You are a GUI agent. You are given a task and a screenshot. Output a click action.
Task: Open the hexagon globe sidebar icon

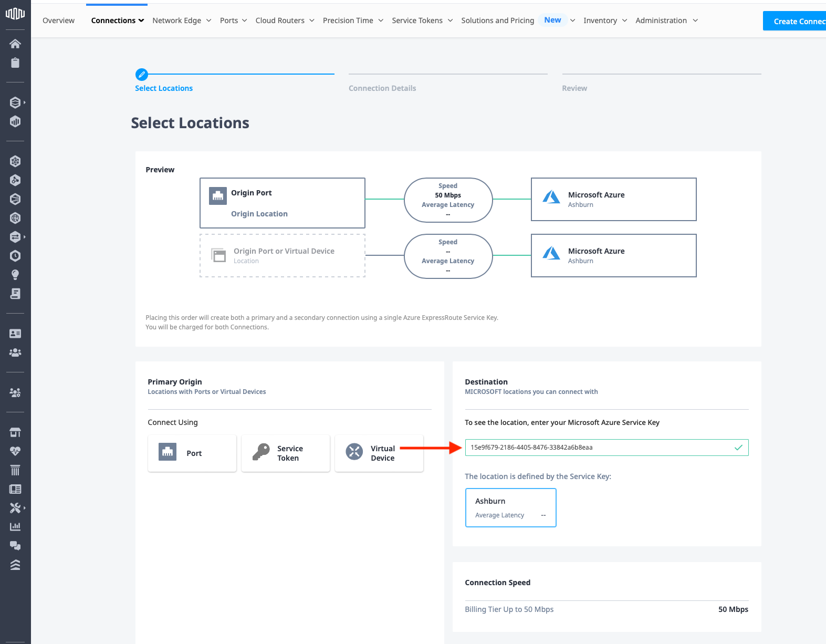click(x=15, y=218)
